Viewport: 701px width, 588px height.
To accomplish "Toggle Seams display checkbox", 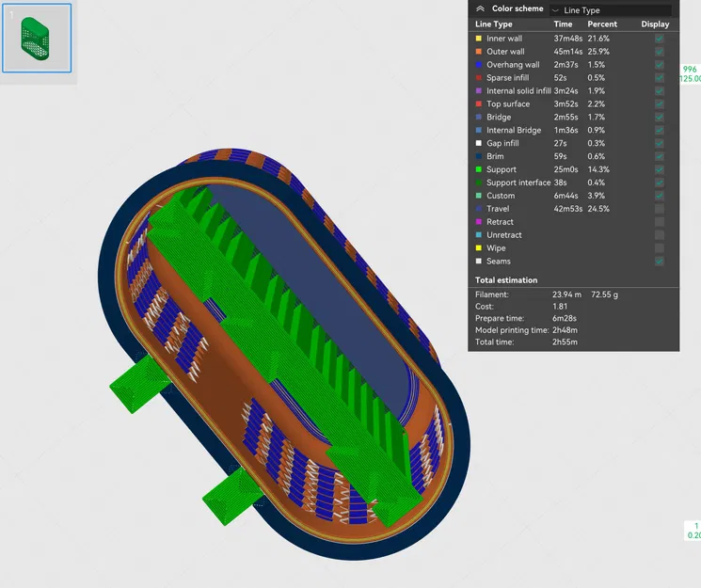I will 659,262.
